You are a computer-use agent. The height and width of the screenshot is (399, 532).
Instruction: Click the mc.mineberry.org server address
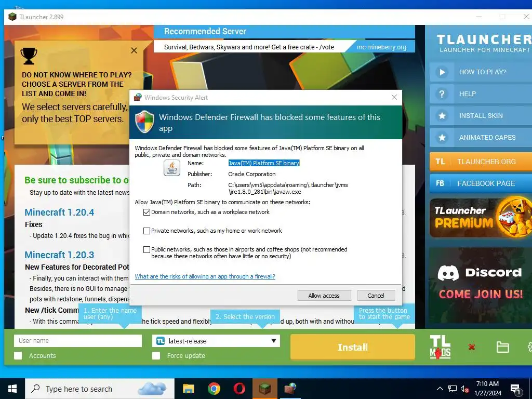381,47
